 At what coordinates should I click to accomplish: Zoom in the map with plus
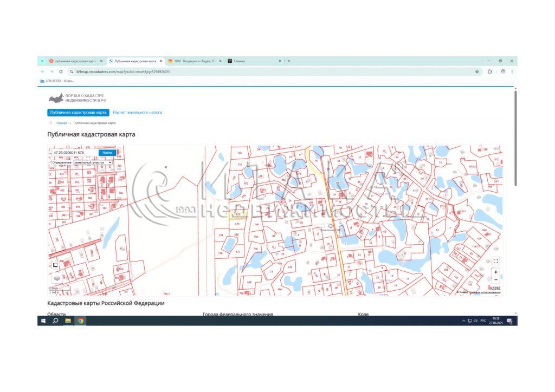coord(496,272)
